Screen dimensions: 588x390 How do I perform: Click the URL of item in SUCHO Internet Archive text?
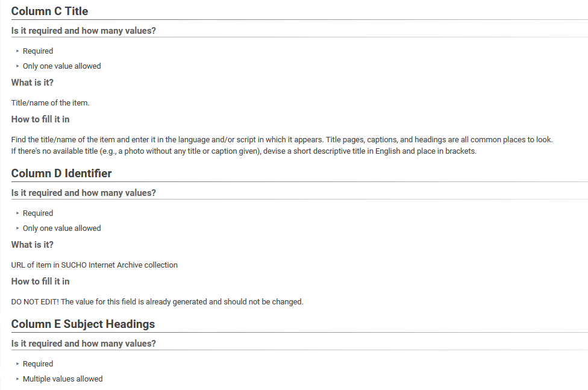pyautogui.click(x=95, y=265)
